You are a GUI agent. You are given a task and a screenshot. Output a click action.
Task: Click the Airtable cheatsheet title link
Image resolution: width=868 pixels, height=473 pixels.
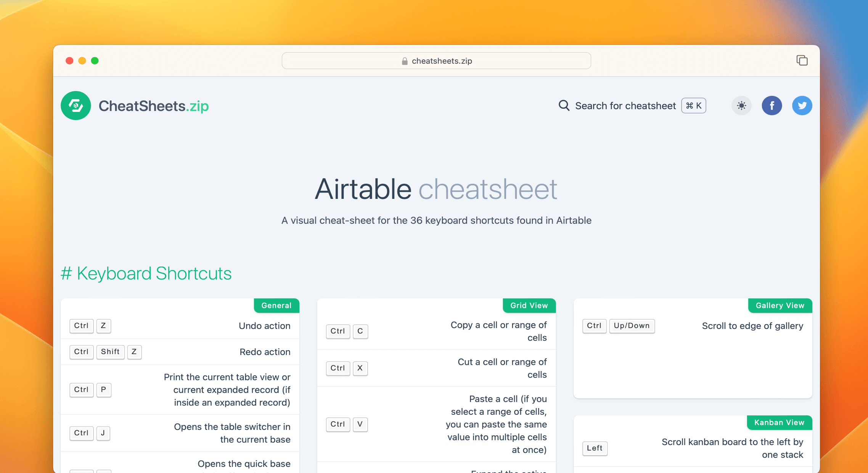click(436, 188)
